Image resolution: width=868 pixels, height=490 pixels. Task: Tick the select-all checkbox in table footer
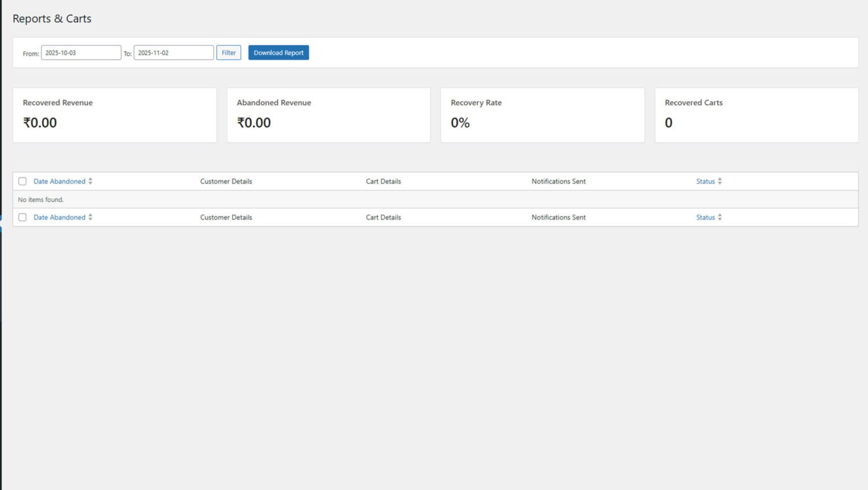(x=23, y=217)
